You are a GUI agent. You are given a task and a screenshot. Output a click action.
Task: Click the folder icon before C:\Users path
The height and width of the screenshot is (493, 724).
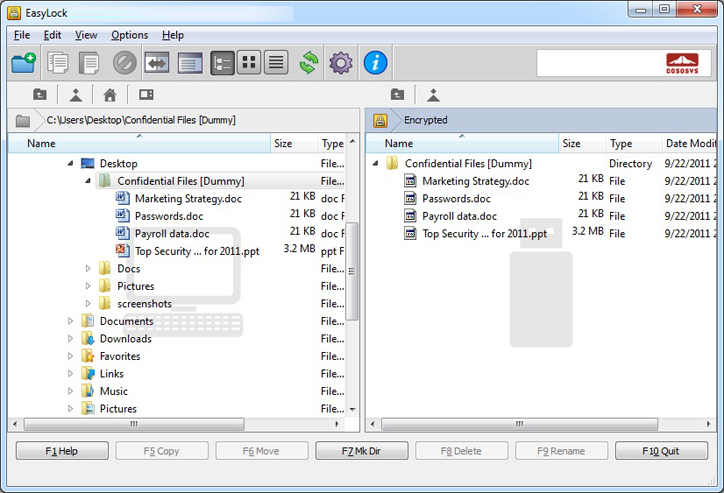pos(23,121)
